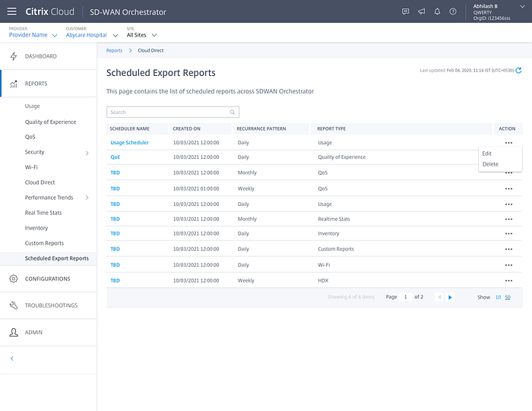The height and width of the screenshot is (411, 532).
Task: Go to next page arrow
Action: point(450,297)
